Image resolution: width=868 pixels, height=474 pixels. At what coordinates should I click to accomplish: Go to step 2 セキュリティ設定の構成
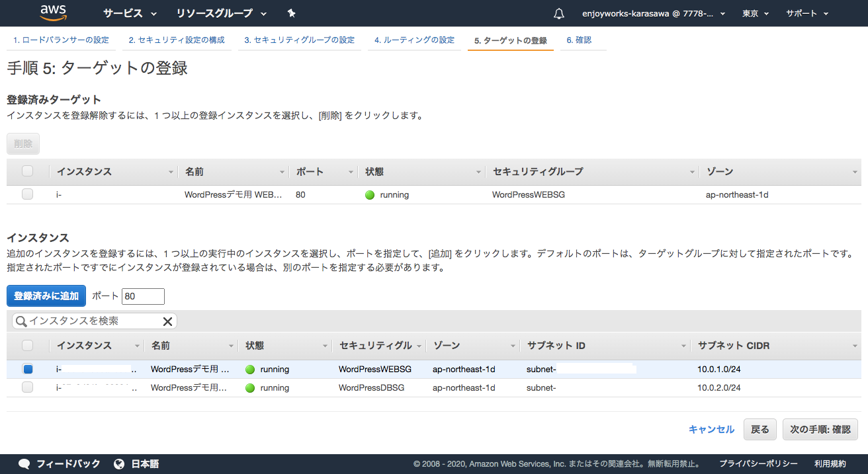[177, 40]
